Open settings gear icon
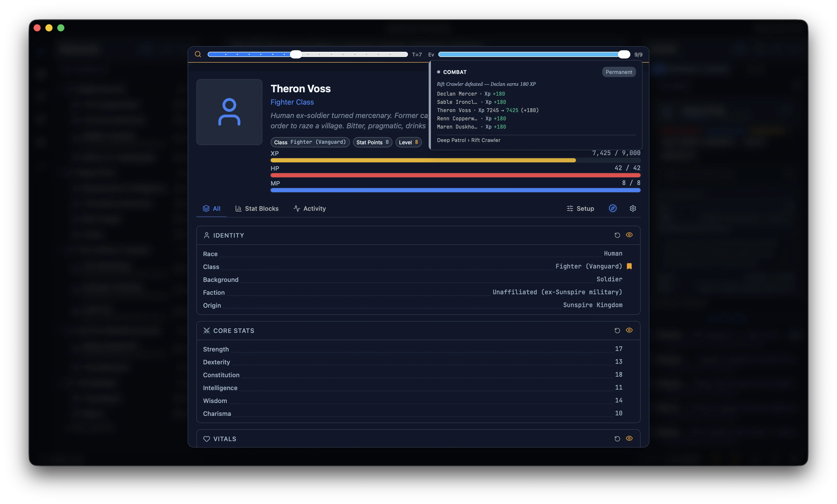837x504 pixels. coord(633,208)
